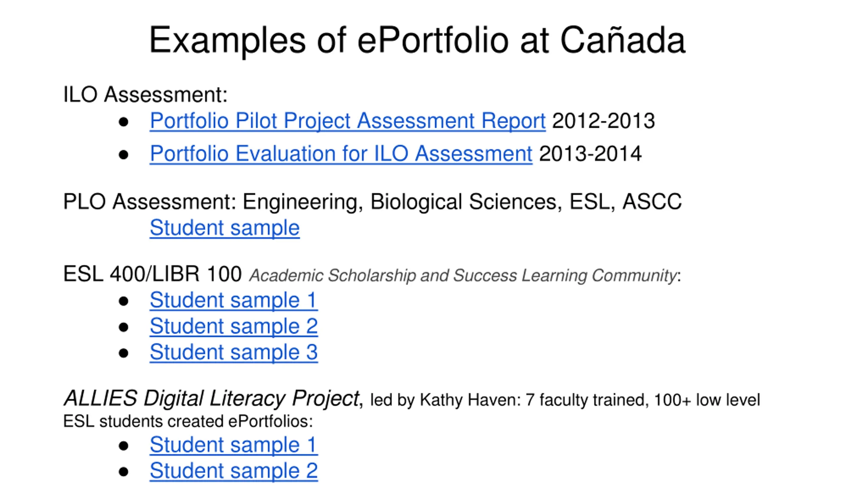Viewport: 868px width, 488px height.
Task: Open the Portfolio Pilot Project Assessment Report link
Action: (348, 121)
